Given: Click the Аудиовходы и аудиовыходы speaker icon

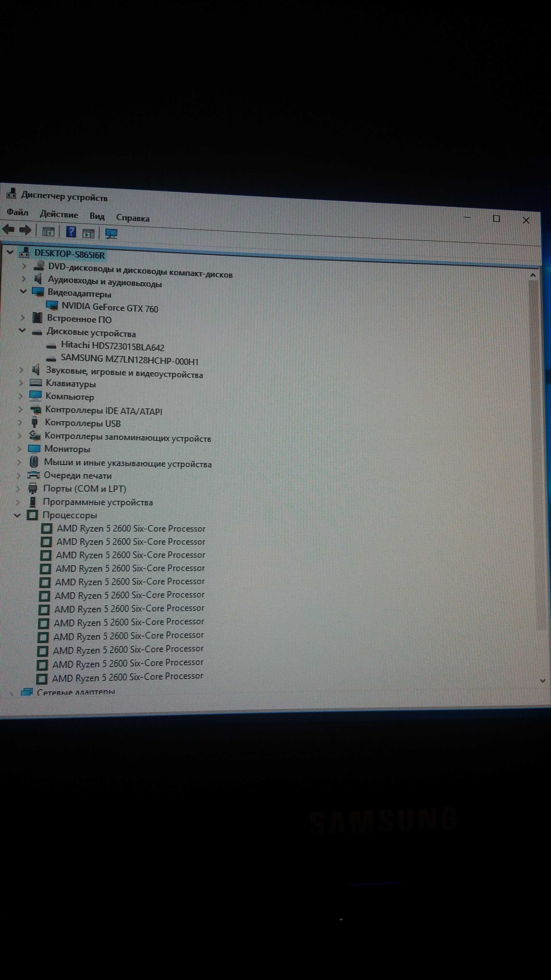Looking at the screenshot, I should pyautogui.click(x=38, y=279).
